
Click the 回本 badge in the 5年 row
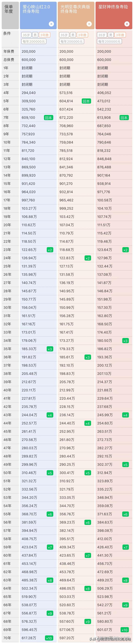(x=86, y=101)
